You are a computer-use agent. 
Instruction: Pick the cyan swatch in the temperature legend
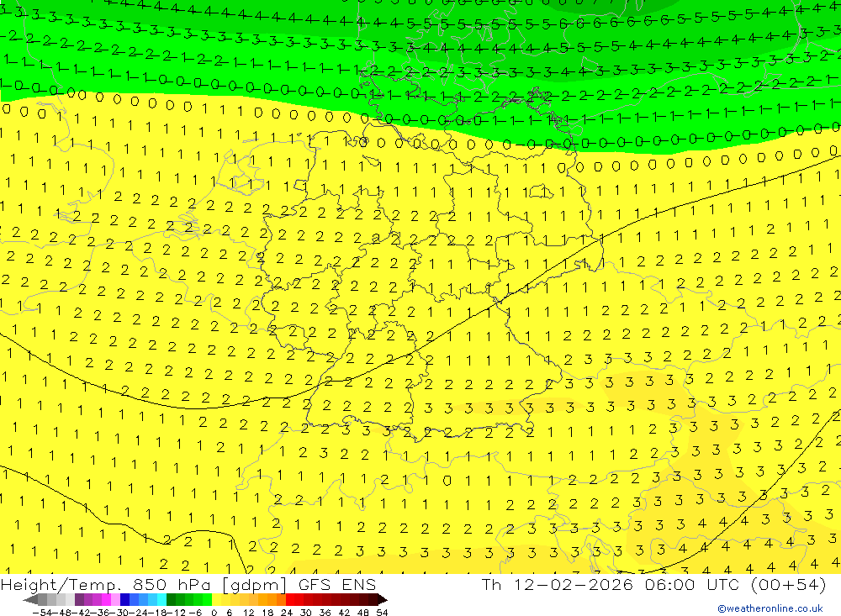(x=161, y=600)
